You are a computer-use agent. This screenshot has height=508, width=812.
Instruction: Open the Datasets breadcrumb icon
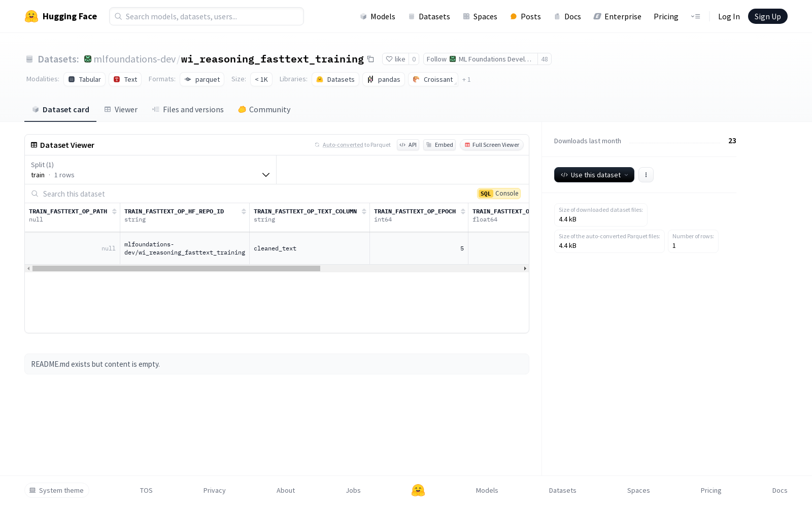29,59
